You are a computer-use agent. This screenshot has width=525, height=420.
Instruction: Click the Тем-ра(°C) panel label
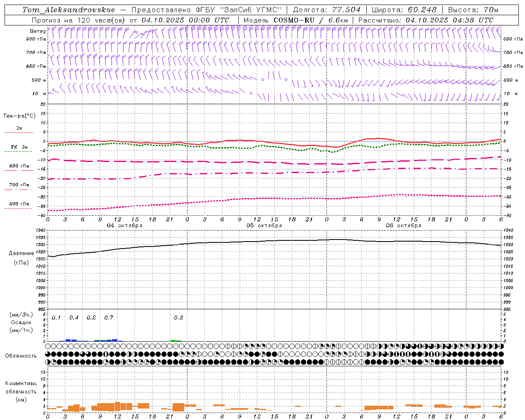[19, 116]
